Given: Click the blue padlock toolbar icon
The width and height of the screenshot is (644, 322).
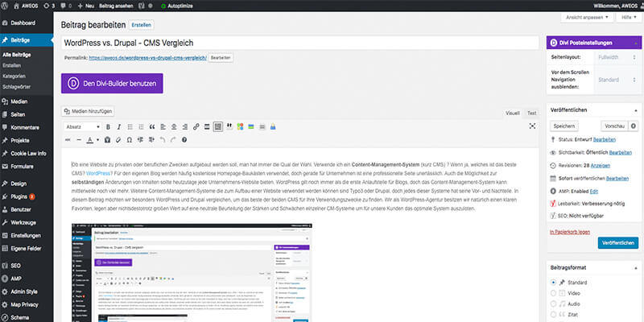Looking at the screenshot, I should pos(273,127).
